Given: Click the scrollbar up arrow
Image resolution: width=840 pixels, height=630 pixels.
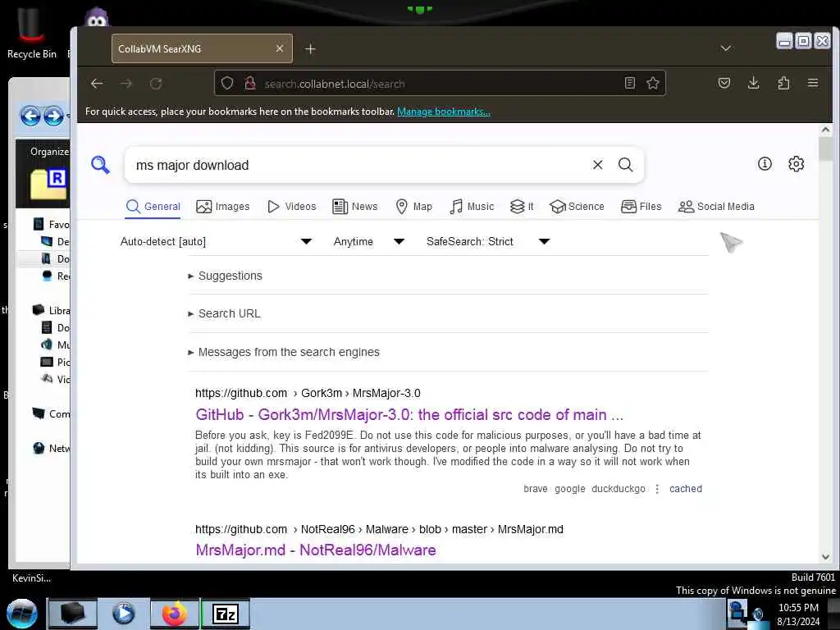Looking at the screenshot, I should pyautogui.click(x=825, y=130).
